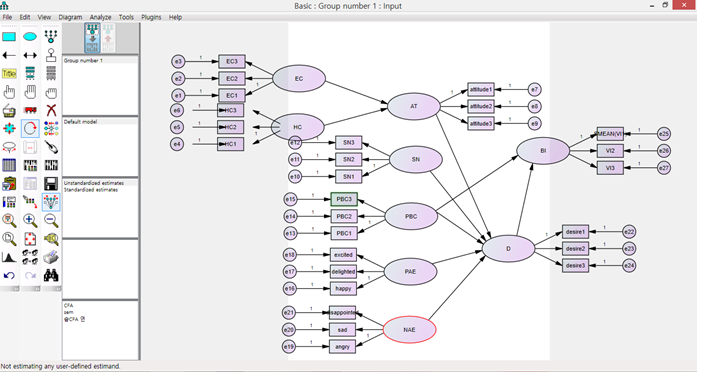Click the Print path diagram printer icon
702x372 pixels.
click(x=51, y=257)
